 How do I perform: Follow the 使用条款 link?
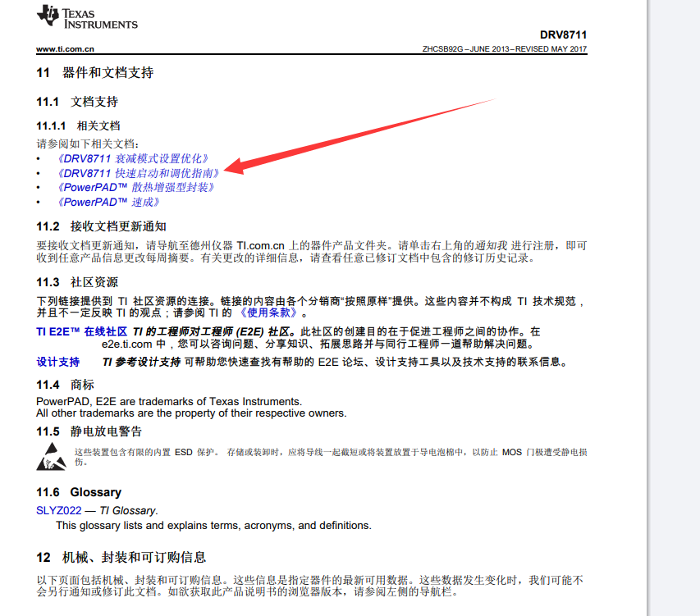[x=268, y=313]
